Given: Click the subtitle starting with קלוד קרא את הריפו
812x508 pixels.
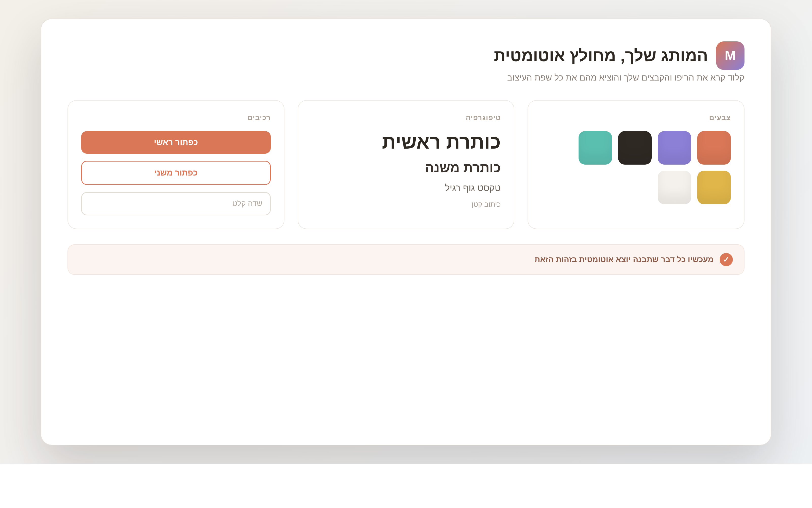Looking at the screenshot, I should pos(625,78).
